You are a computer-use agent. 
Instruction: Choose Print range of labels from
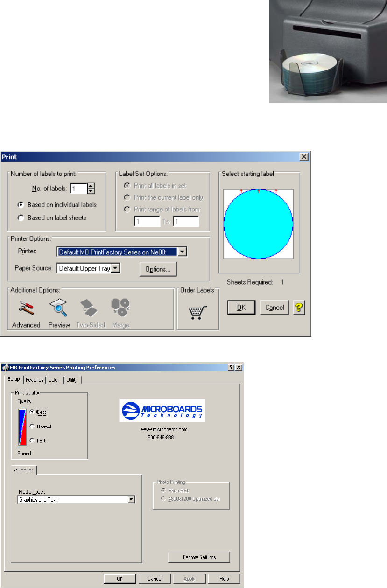(127, 209)
